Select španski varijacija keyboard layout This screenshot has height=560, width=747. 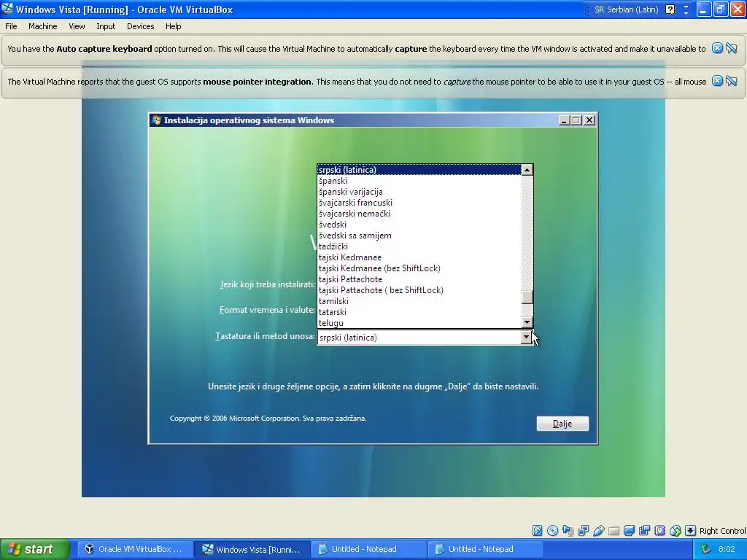point(419,192)
